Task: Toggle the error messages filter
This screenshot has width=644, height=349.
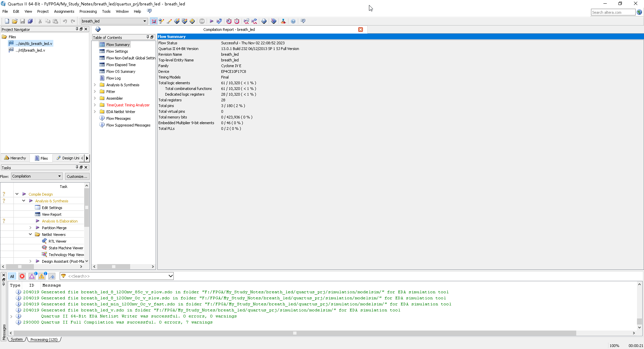Action: pos(22,276)
